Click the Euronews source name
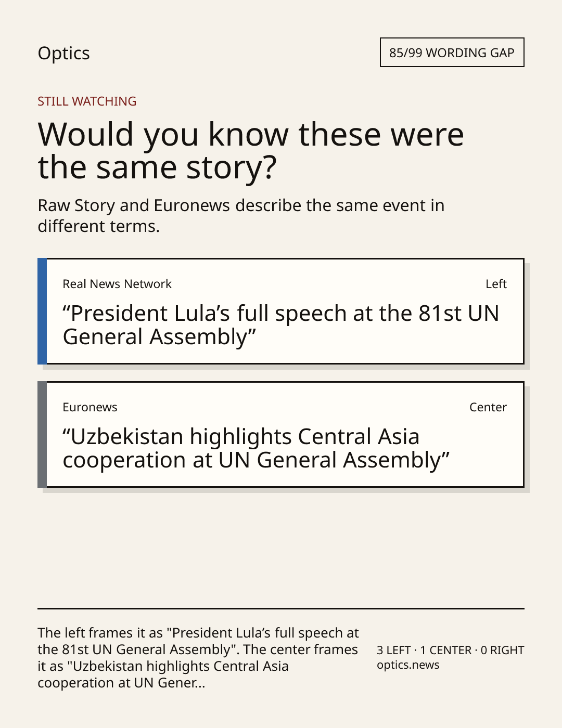This screenshot has height=728, width=562. [90, 407]
